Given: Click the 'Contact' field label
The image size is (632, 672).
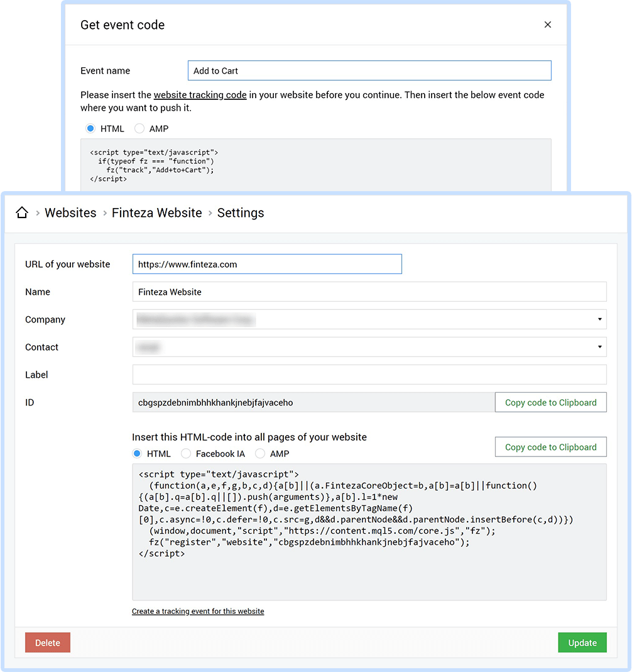Looking at the screenshot, I should pos(41,347).
